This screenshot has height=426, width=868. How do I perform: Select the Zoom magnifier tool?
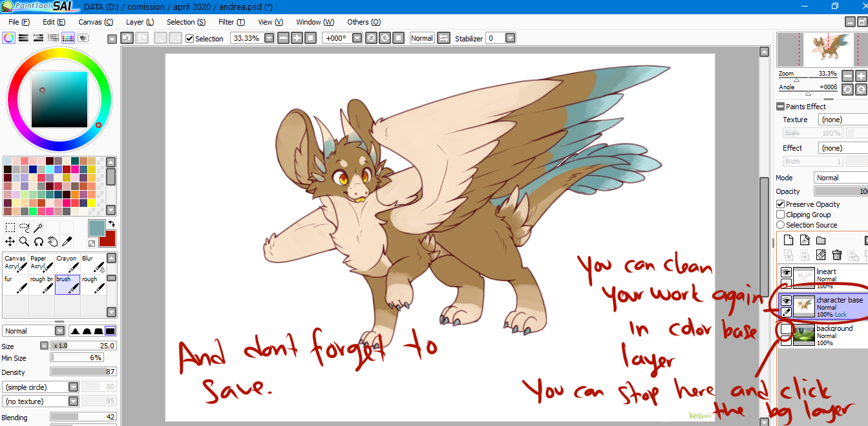coord(25,241)
